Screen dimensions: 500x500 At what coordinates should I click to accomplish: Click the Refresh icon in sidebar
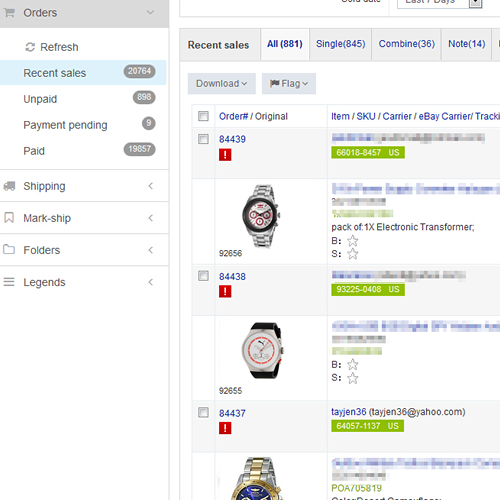click(x=30, y=47)
